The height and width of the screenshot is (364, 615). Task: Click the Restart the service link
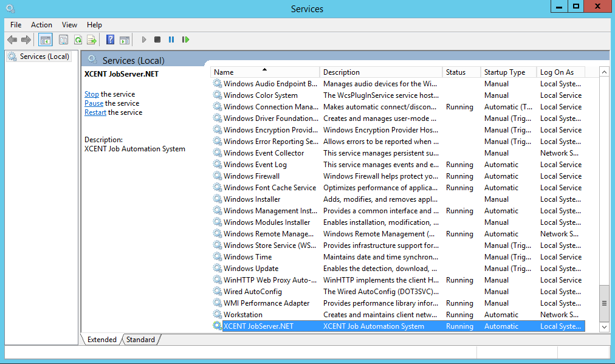pyautogui.click(x=95, y=112)
